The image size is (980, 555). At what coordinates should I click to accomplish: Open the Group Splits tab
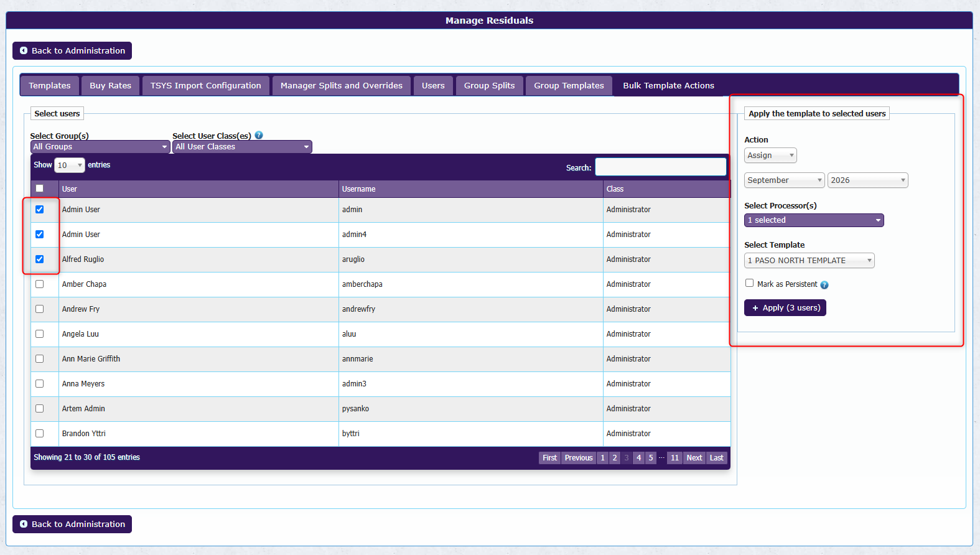click(x=490, y=86)
